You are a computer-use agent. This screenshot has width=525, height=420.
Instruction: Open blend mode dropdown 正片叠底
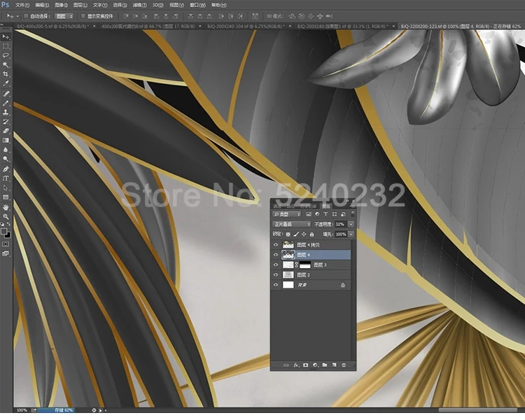[292, 224]
